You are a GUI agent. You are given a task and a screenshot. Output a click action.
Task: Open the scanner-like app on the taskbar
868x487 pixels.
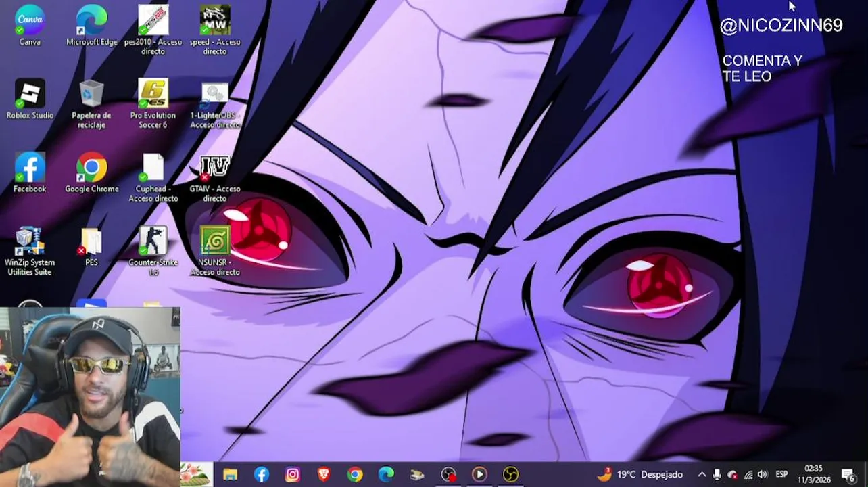417,474
